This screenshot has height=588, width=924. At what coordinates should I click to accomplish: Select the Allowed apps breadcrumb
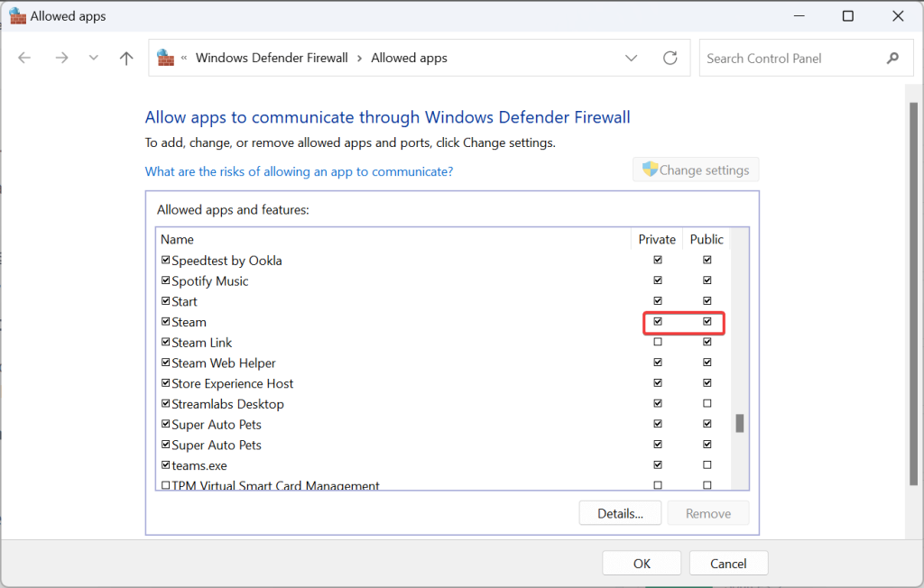pyautogui.click(x=409, y=58)
